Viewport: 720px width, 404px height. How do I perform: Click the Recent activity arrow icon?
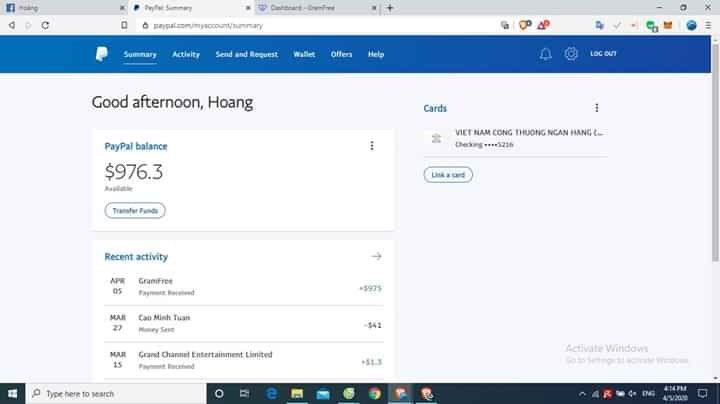[377, 256]
